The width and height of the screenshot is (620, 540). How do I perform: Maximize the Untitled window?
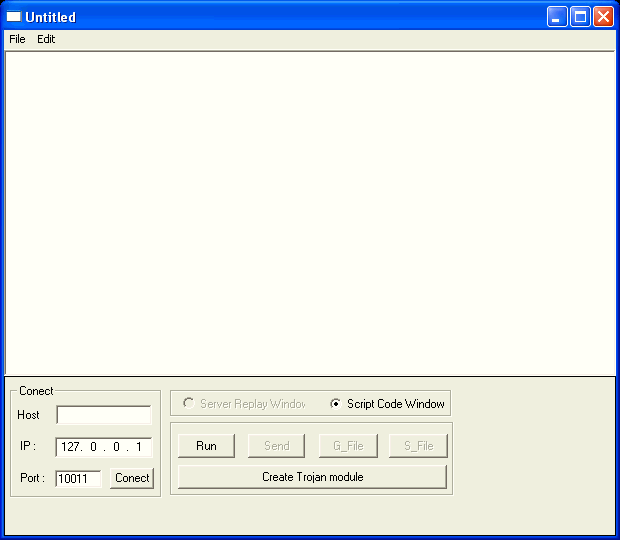tap(580, 17)
